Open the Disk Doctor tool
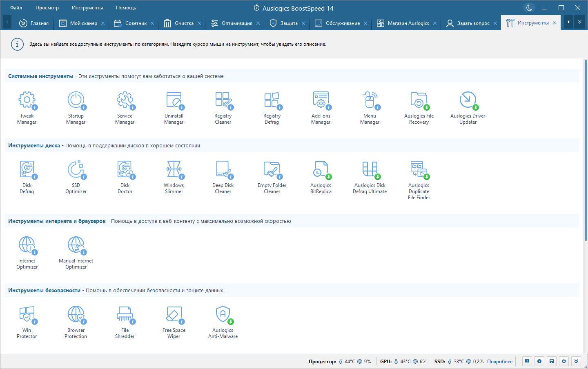 click(125, 177)
